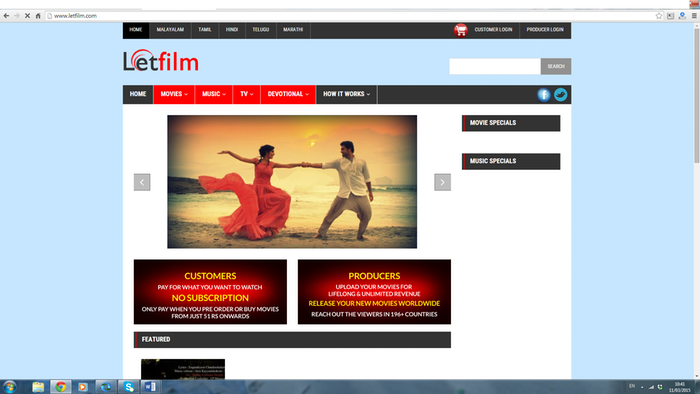
Task: Select the Tamil language tab
Action: point(205,30)
